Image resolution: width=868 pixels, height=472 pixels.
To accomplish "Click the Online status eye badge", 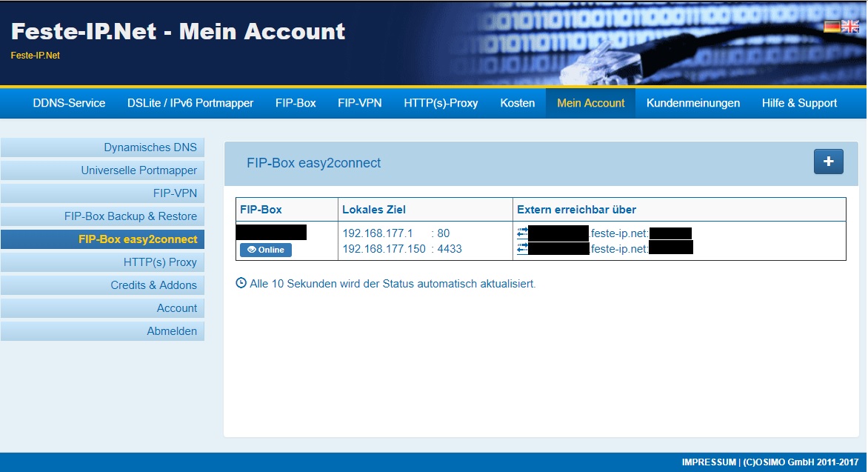I will 266,250.
